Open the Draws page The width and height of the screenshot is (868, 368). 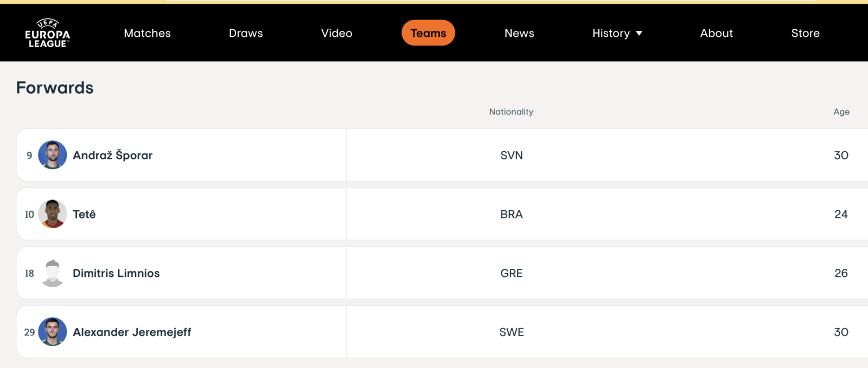tap(246, 33)
